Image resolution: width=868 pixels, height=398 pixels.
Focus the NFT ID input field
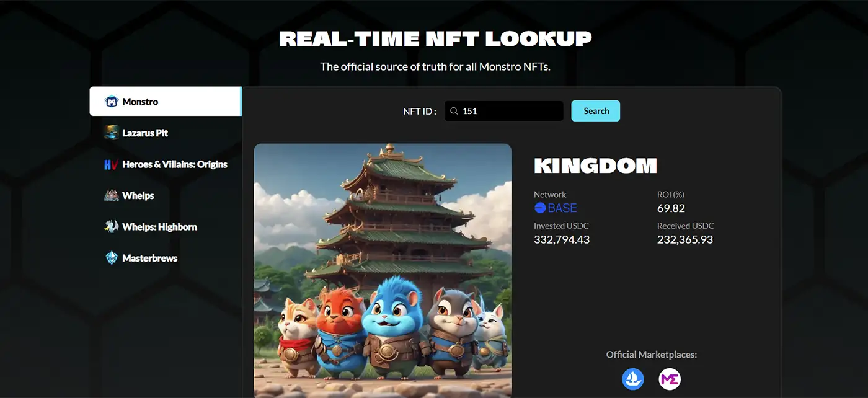(504, 111)
